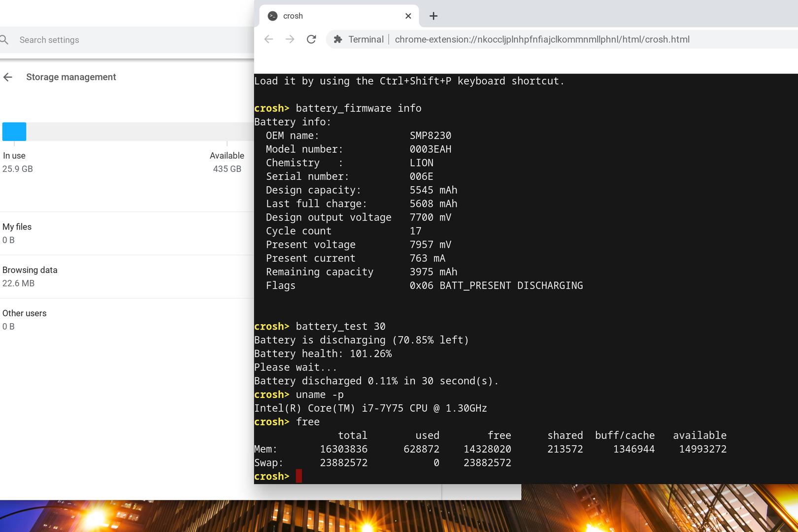This screenshot has height=532, width=798.
Task: Navigate forward in the browser
Action: click(290, 39)
